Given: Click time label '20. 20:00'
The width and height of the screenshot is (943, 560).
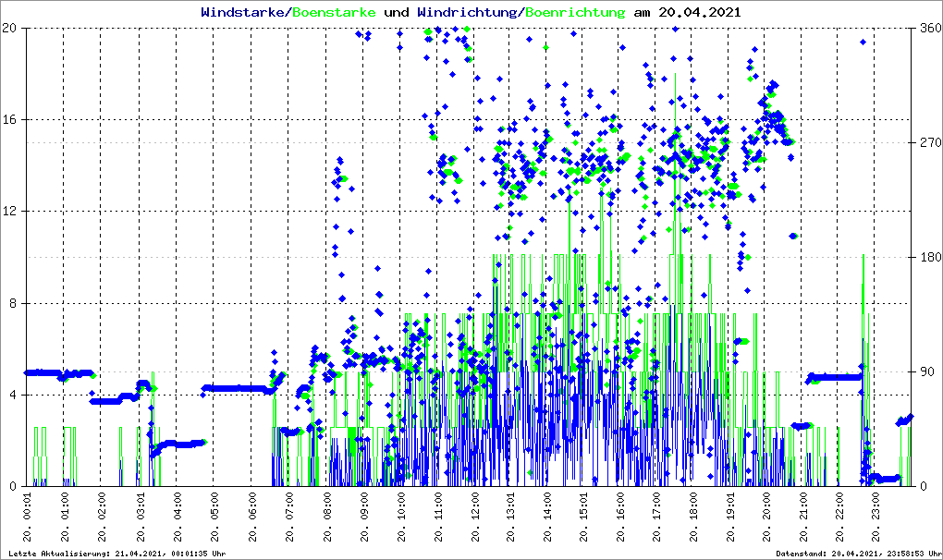Looking at the screenshot, I should (x=765, y=517).
